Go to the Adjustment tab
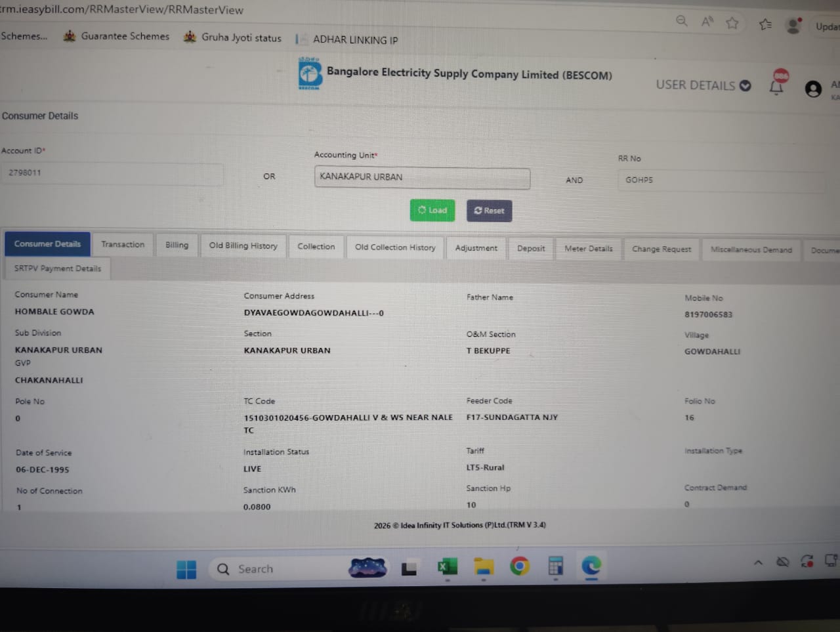This screenshot has width=840, height=632. (476, 248)
